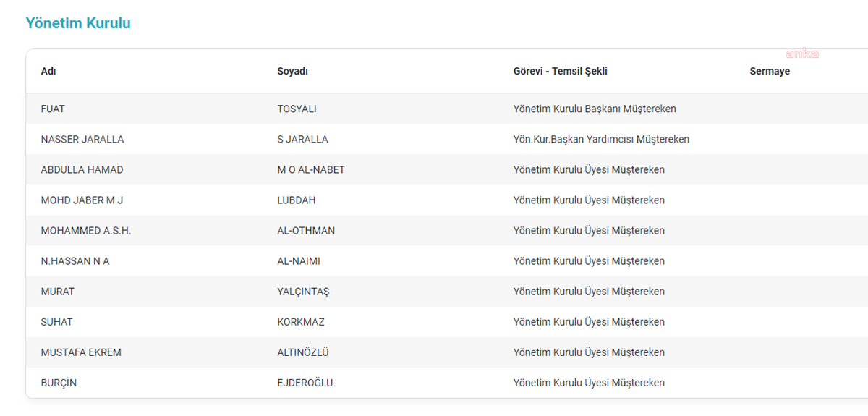868x416 pixels.
Task: Select the EJDEROĞLU surname cell
Action: coord(305,383)
